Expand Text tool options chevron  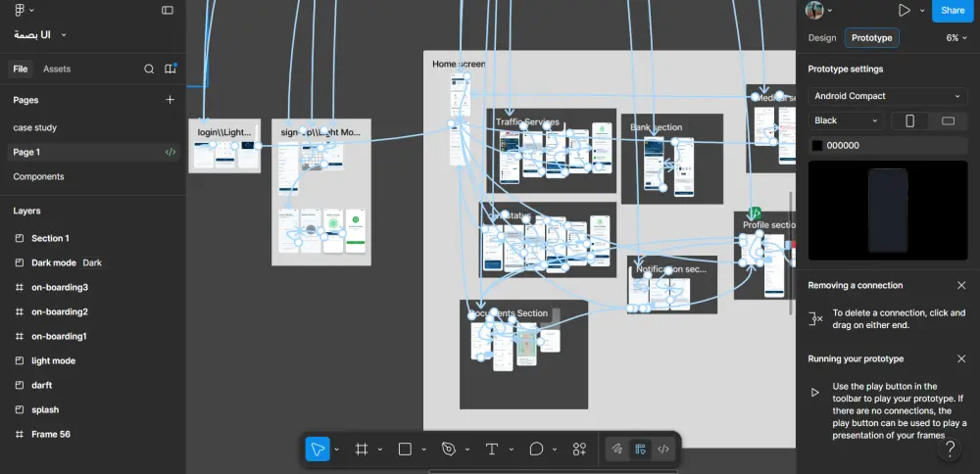click(512, 450)
